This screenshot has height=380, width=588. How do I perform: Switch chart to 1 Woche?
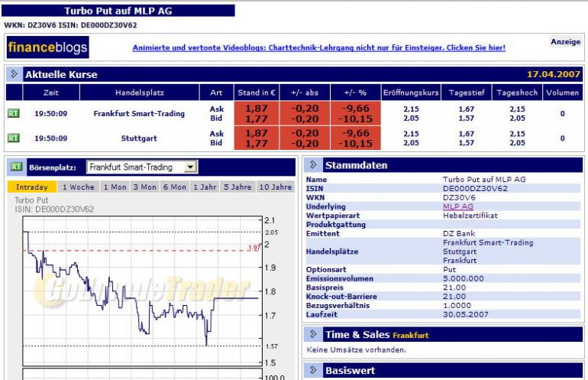click(79, 187)
